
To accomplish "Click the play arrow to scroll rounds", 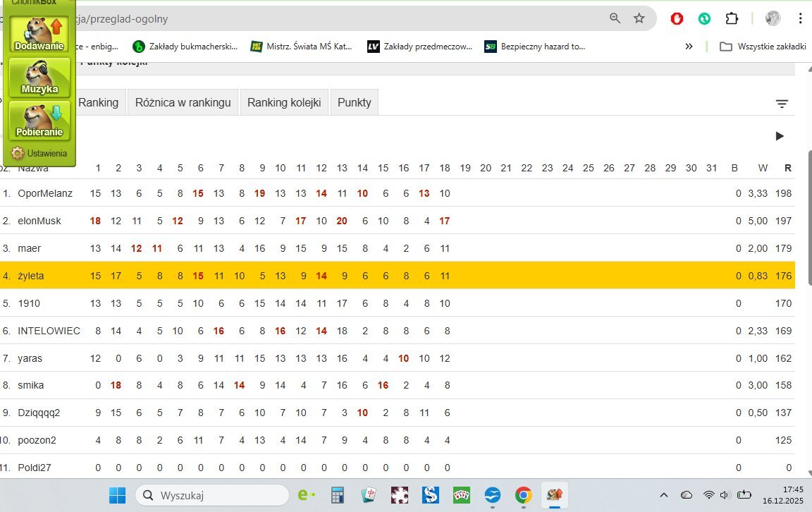I will (x=780, y=136).
